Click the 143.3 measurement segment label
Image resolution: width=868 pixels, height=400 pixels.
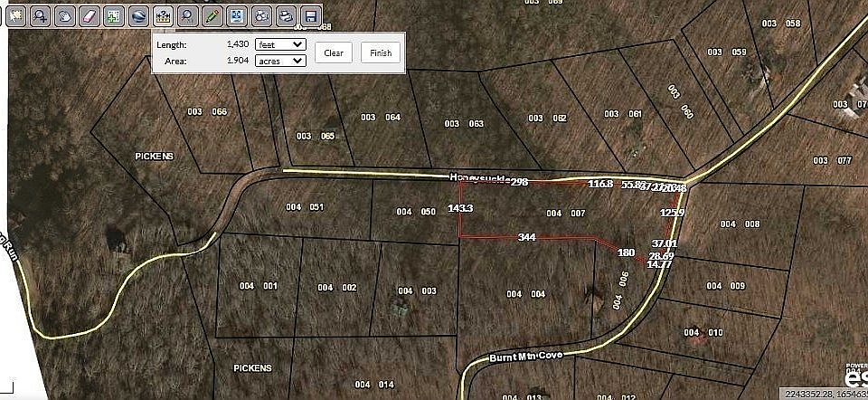point(460,208)
